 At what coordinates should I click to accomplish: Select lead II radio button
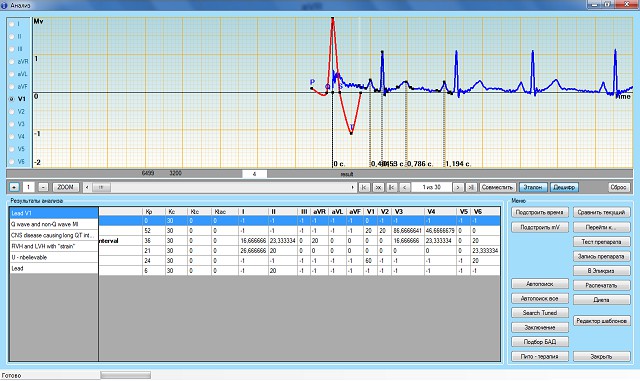[12, 36]
